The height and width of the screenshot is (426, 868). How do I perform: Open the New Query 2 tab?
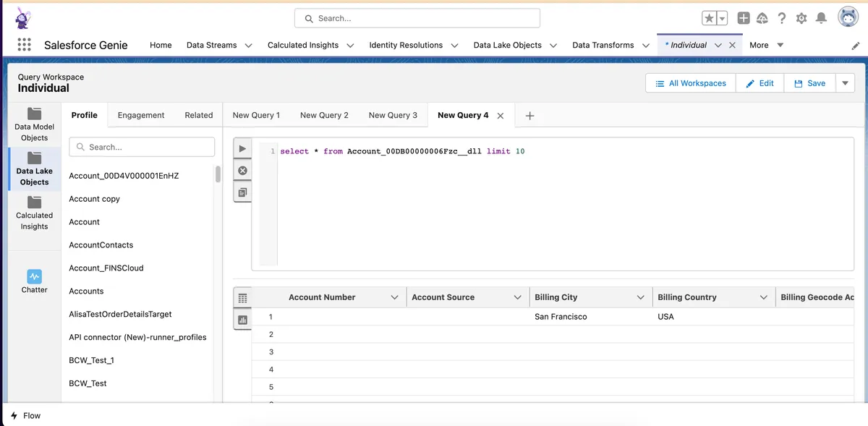(x=324, y=115)
